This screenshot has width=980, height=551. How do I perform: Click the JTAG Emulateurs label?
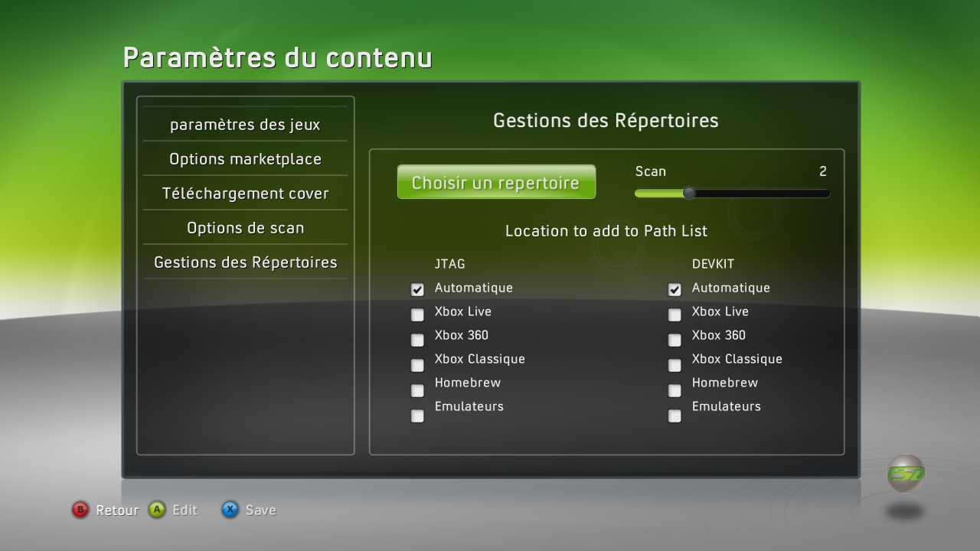point(469,406)
